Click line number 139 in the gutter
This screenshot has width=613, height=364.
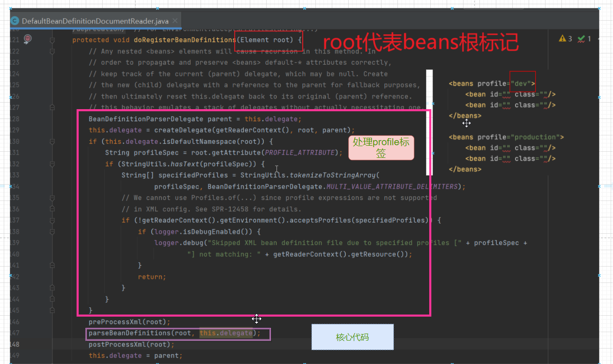15,243
